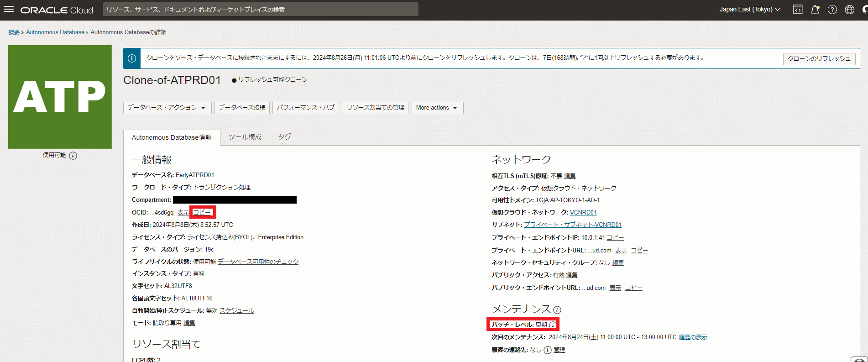
Task: Open the help question mark icon
Action: pos(832,10)
